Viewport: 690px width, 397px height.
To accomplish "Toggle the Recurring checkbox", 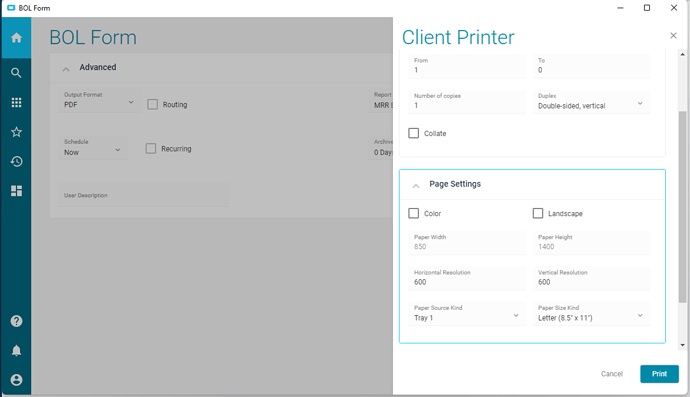I will coord(151,148).
